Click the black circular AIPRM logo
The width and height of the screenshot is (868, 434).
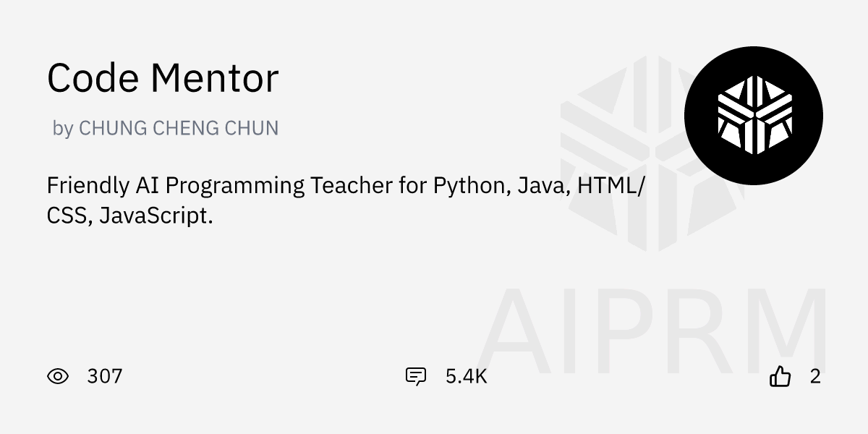tap(753, 116)
